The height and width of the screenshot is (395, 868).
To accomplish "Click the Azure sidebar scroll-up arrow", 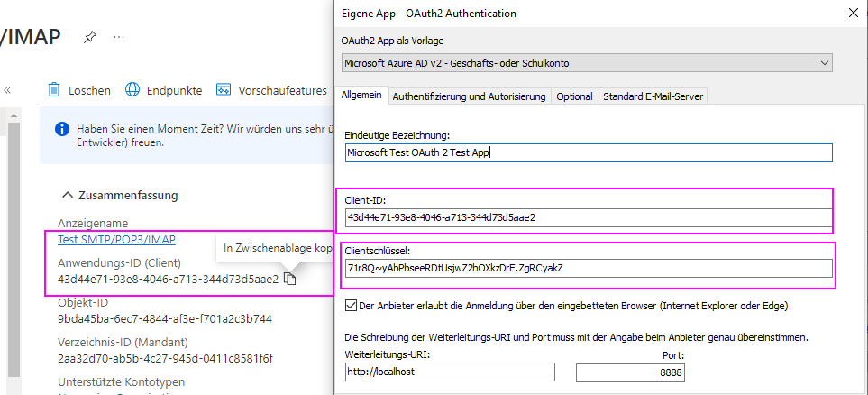I will pyautogui.click(x=14, y=115).
